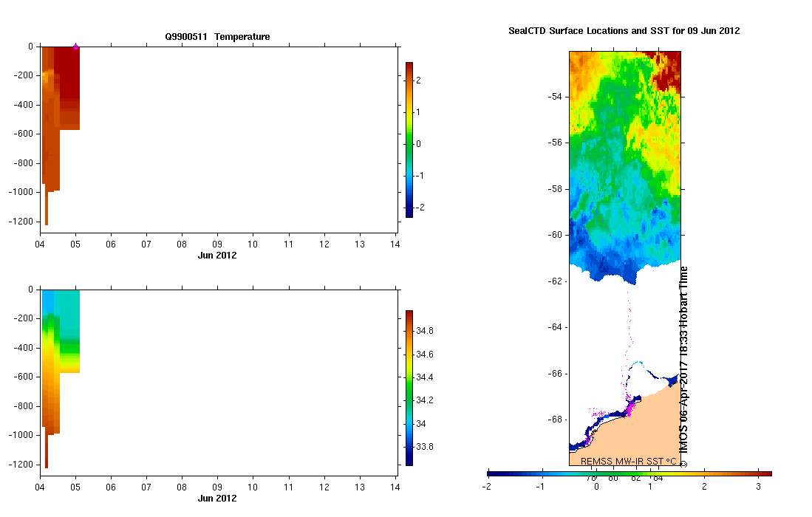Screen dimensions: 812x517
Task: Click the temperature plot vertical color bar
Action: tap(409, 140)
